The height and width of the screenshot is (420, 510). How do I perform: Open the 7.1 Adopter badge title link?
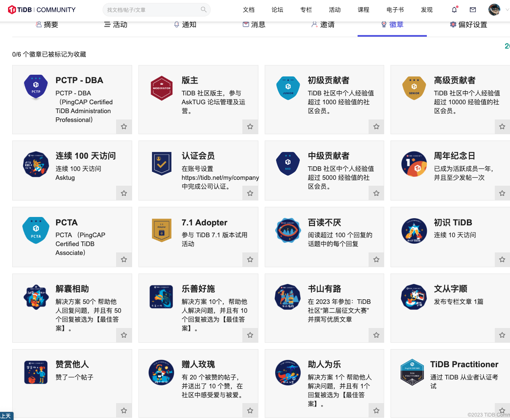coord(204,222)
